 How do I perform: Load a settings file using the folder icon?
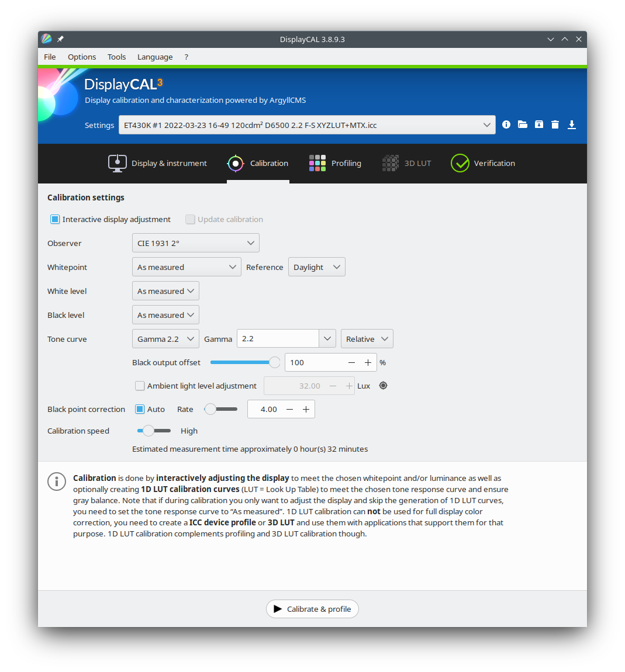(522, 124)
